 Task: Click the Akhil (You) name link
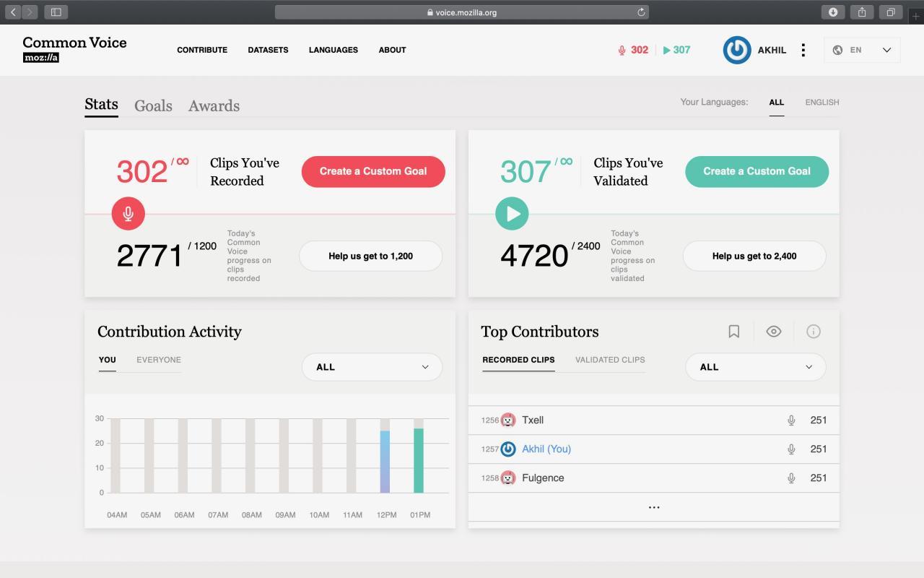(x=546, y=449)
